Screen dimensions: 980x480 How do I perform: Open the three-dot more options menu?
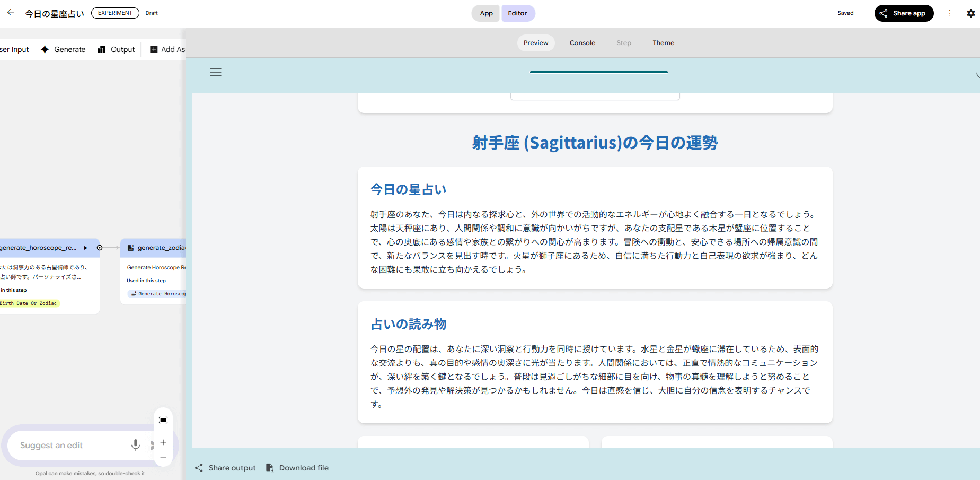pyautogui.click(x=949, y=13)
